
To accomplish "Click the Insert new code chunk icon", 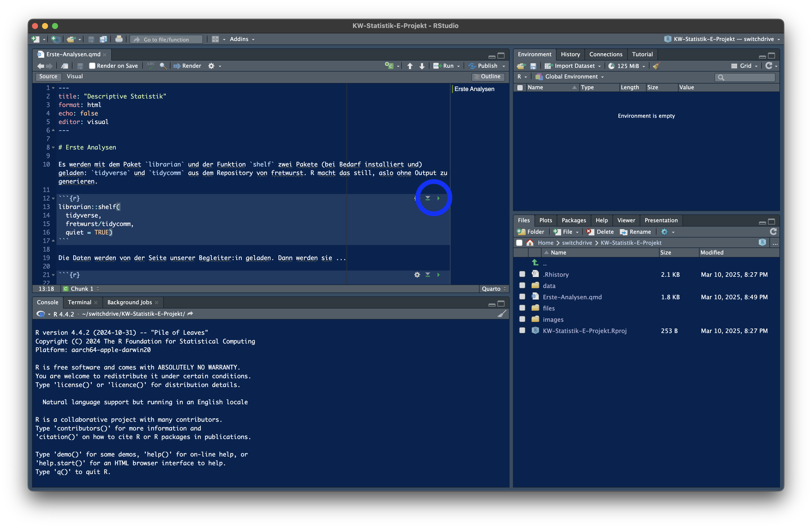I will tap(389, 65).
